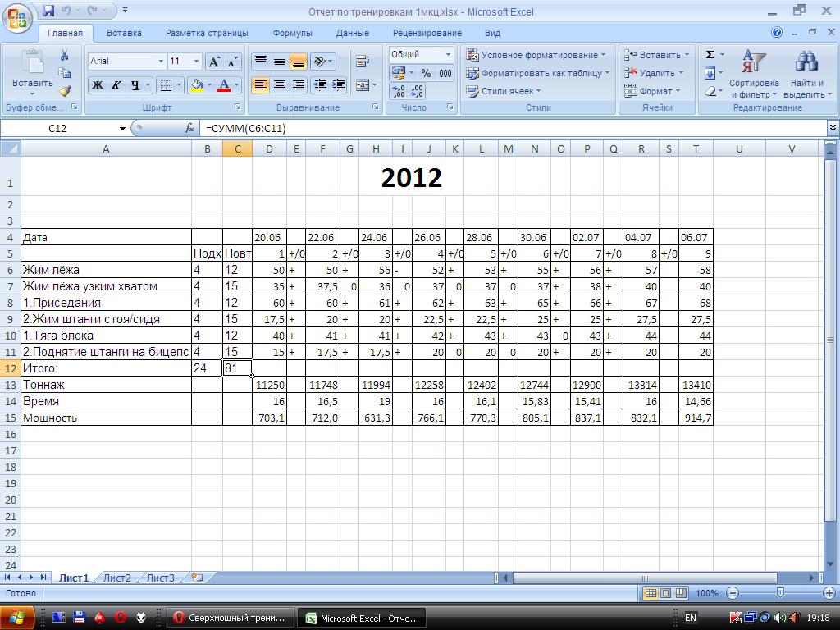This screenshot has height=630, width=840.
Task: Click the Cut scissors icon
Action: tap(65, 55)
